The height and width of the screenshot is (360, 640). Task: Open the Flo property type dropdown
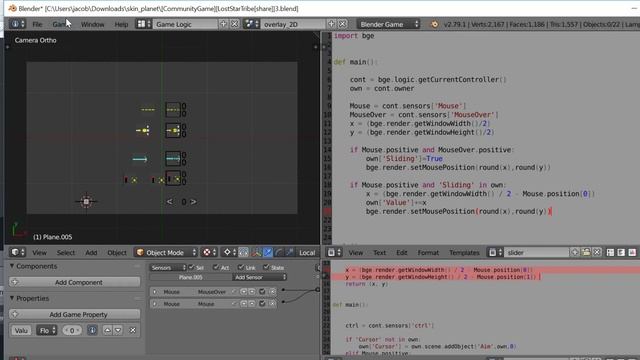(47, 330)
